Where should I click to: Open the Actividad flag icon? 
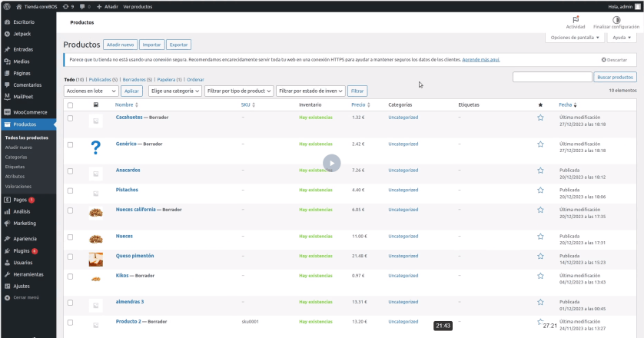coord(576,19)
